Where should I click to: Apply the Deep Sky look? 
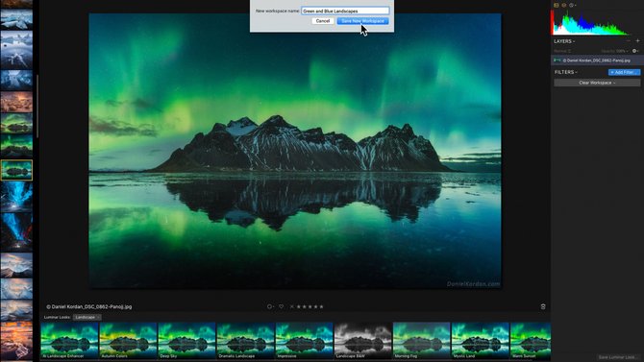pos(186,341)
